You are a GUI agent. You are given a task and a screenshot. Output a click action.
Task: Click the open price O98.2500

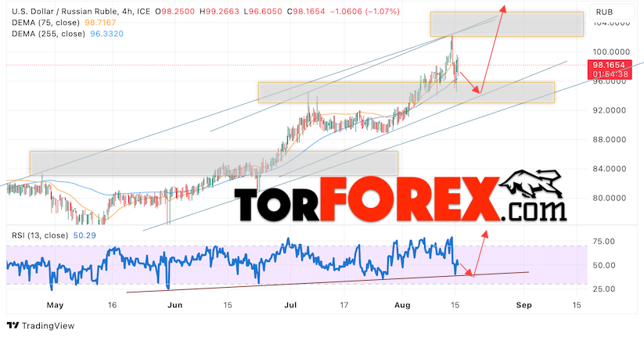[x=175, y=12]
